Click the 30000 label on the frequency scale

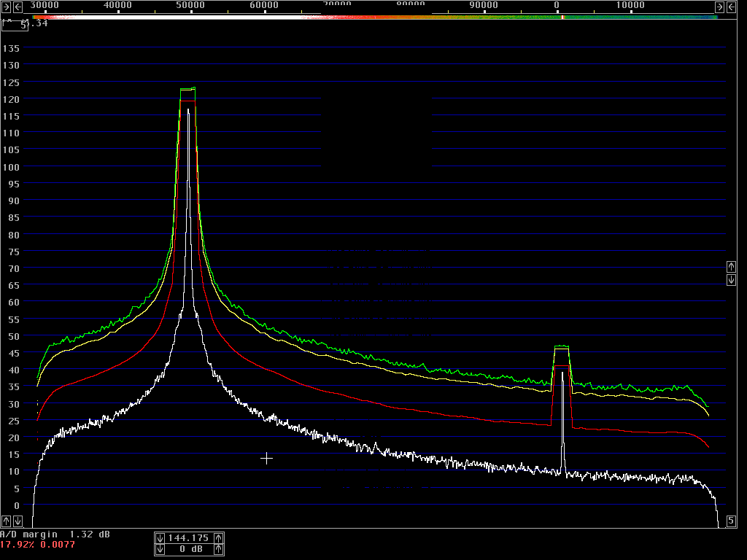44,5
